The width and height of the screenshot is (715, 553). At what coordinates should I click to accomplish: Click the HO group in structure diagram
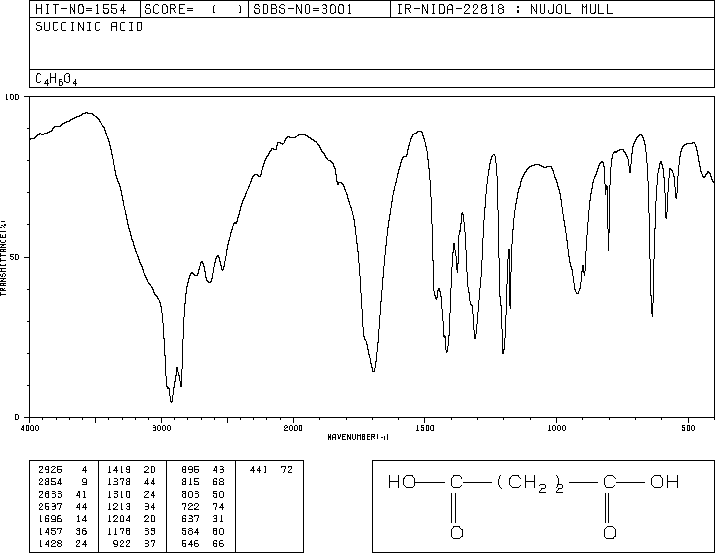pos(402,482)
